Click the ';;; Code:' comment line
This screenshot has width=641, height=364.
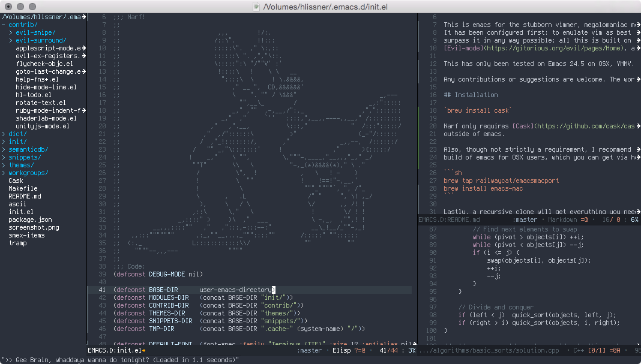(129, 266)
